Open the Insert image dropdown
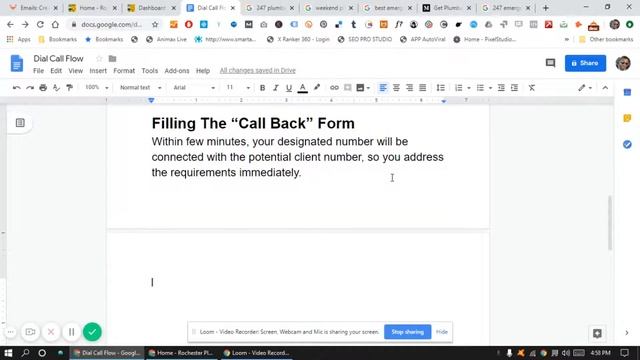This screenshot has width=640, height=360. (363, 88)
